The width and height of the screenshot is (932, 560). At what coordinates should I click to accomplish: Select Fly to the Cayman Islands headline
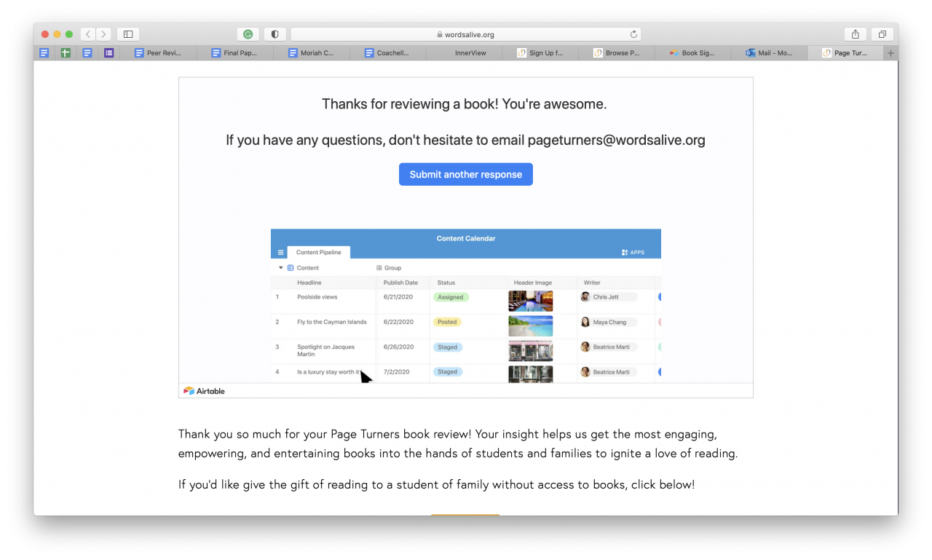(x=332, y=322)
